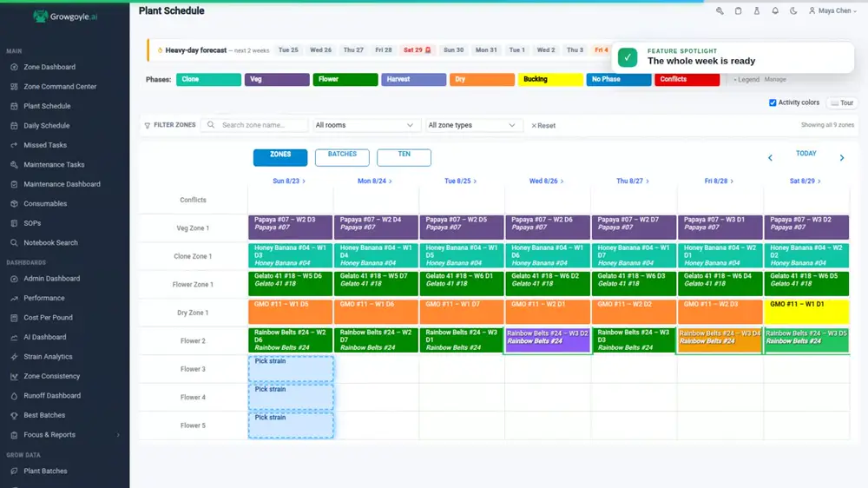Pick a strain for Flower 3
868x488 pixels.
[291, 369]
